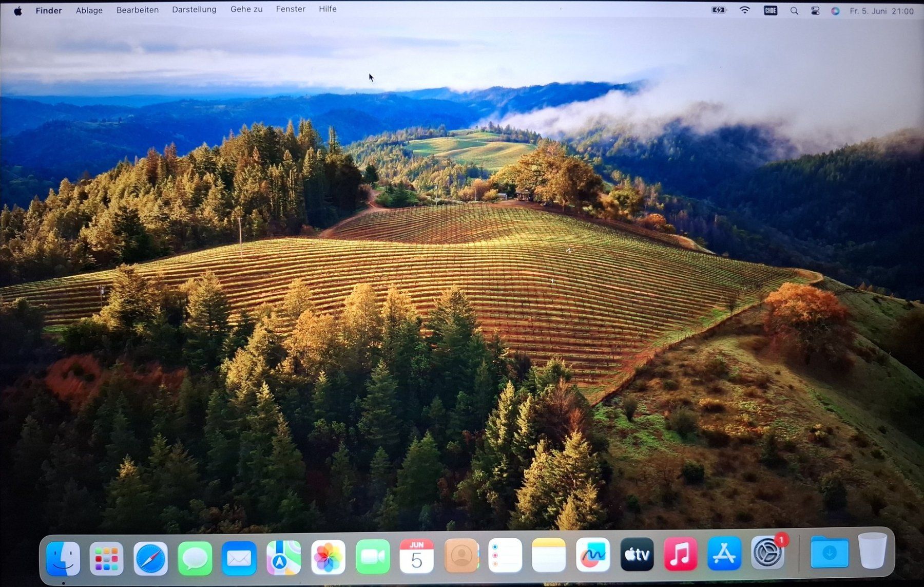
Task: Launch Maps from the Dock
Action: 284,558
